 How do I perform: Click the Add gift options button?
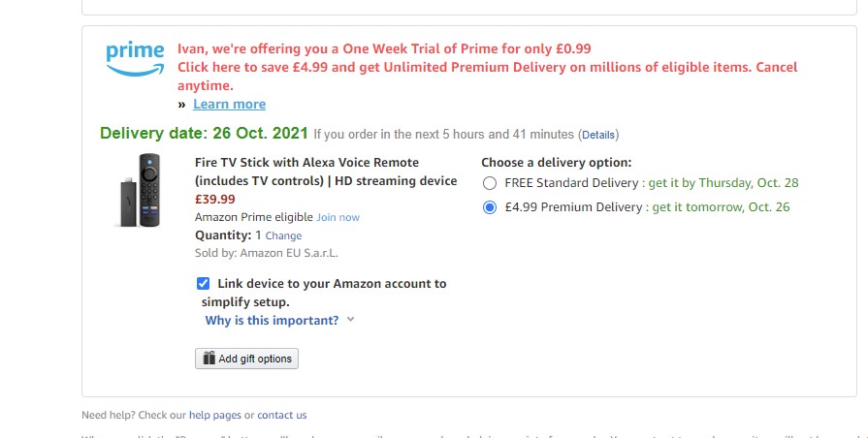click(246, 359)
